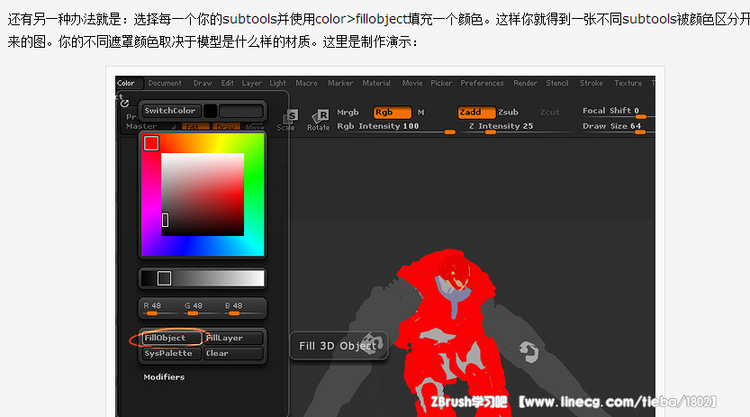Screen dimensions: 750x417
Task: Open the Material menu
Action: pos(376,83)
